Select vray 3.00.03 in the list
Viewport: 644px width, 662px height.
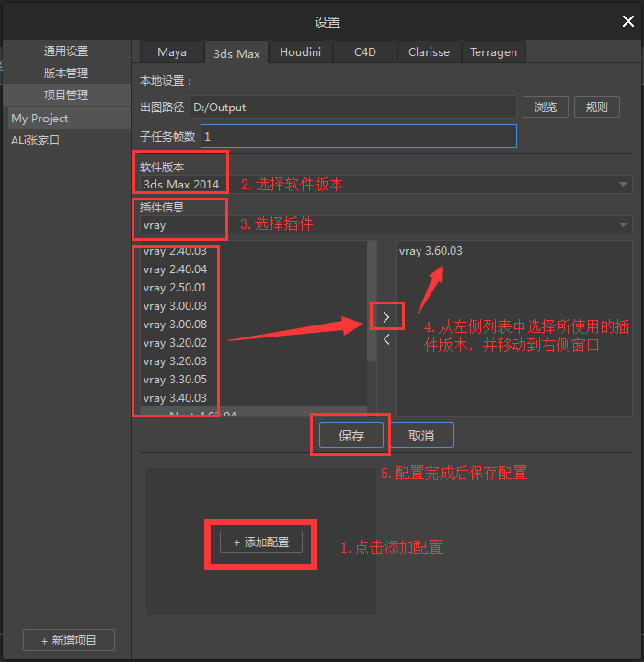(254, 306)
